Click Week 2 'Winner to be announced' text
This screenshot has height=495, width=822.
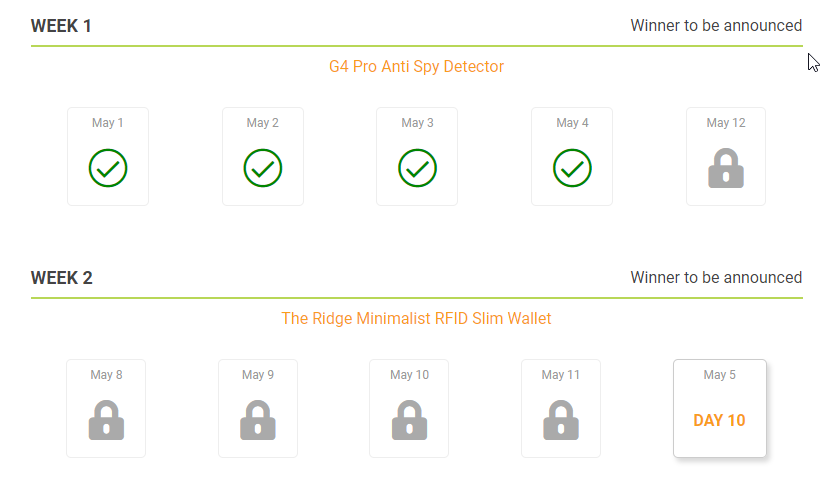[716, 278]
